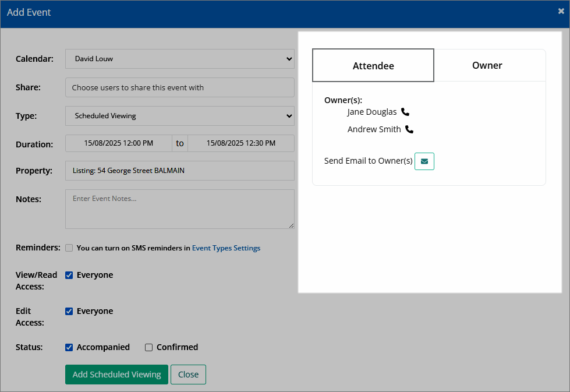Click the start time 12:00 PM field

[119, 143]
